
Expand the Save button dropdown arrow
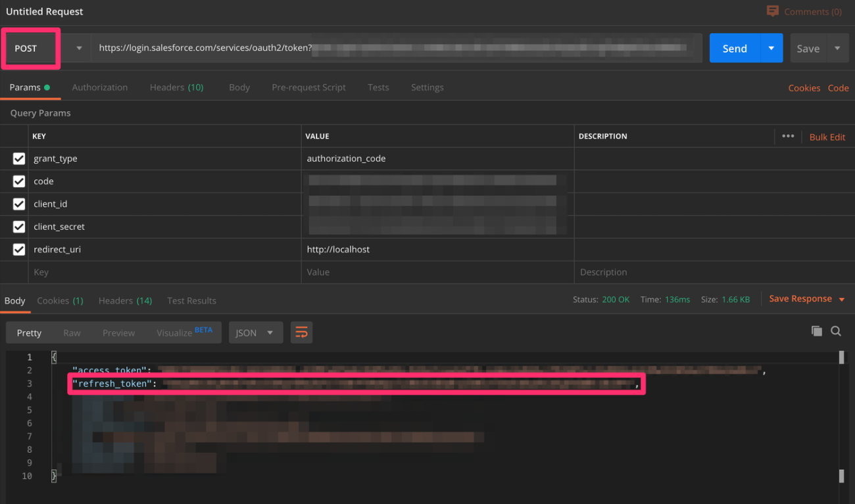click(x=837, y=48)
